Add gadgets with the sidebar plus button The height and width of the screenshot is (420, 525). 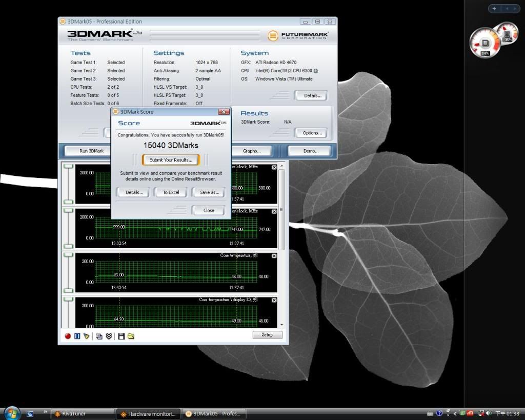point(494,9)
